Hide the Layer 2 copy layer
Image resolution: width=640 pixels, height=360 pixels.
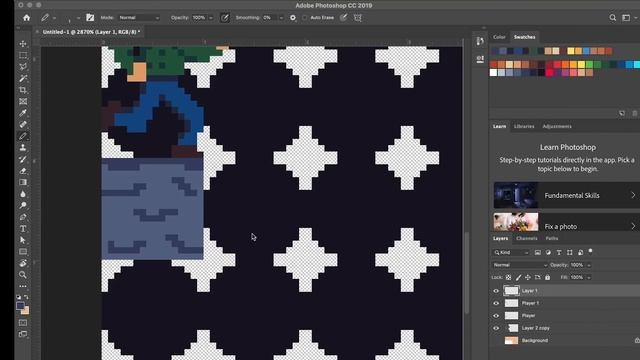click(x=496, y=328)
